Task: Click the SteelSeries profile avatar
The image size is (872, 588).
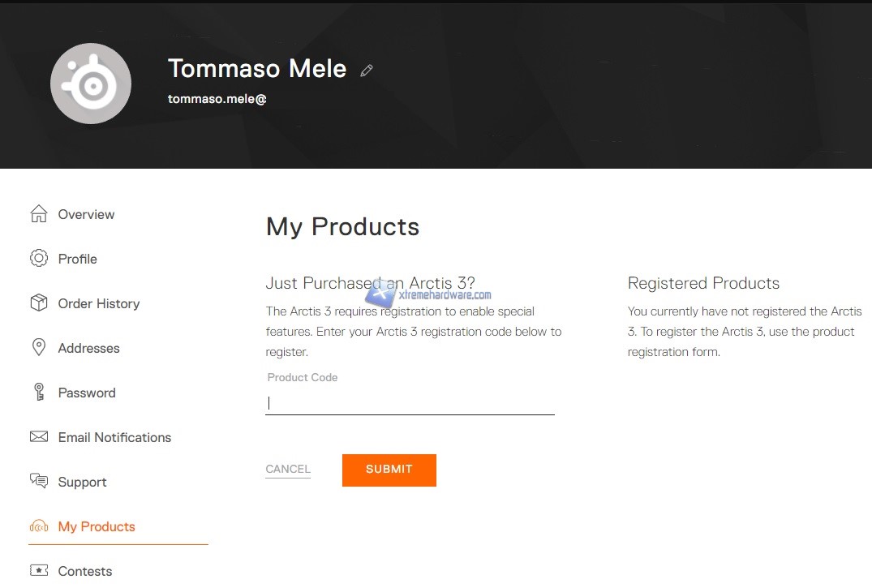Action: [91, 84]
